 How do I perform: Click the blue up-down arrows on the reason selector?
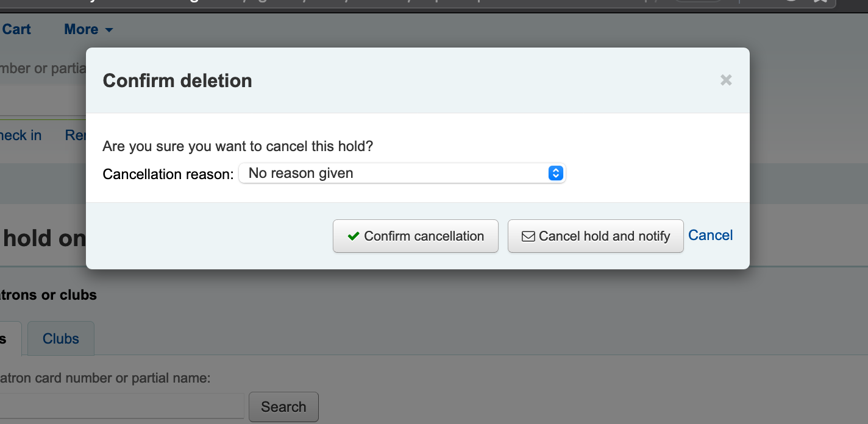point(555,174)
